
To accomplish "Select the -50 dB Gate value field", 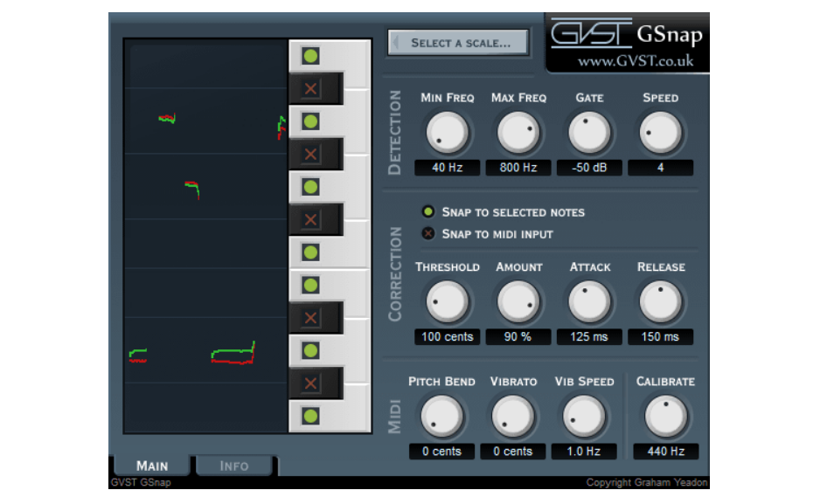I will tap(589, 168).
